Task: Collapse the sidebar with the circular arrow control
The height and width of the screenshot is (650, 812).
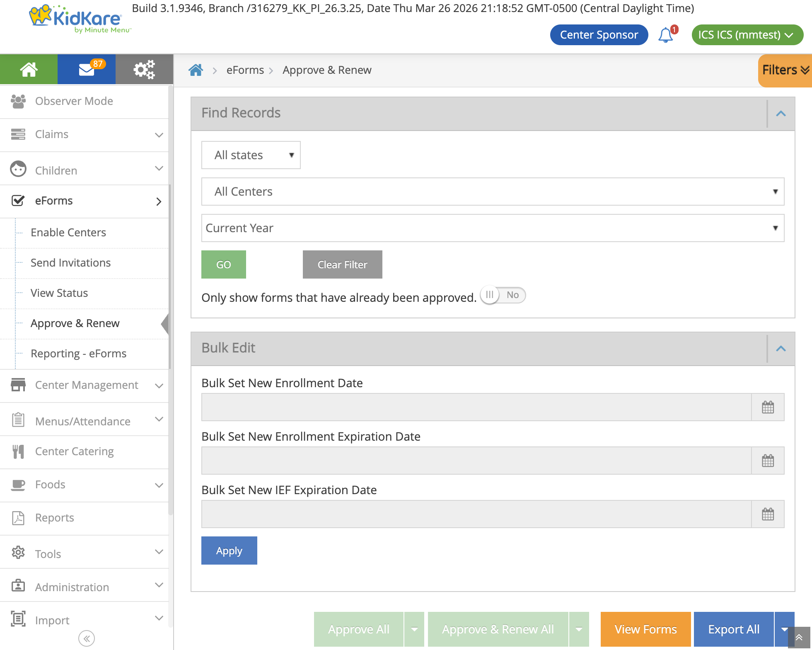Action: (87, 638)
